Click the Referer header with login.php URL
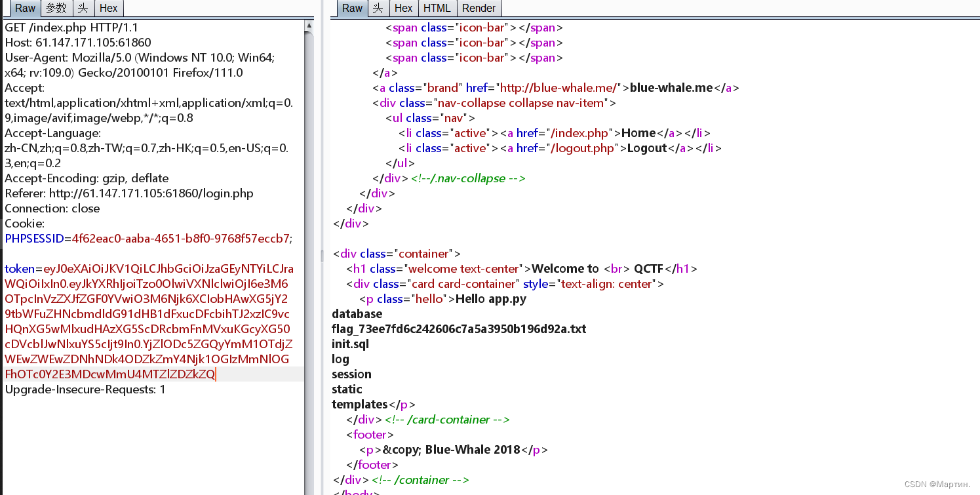 pos(129,193)
